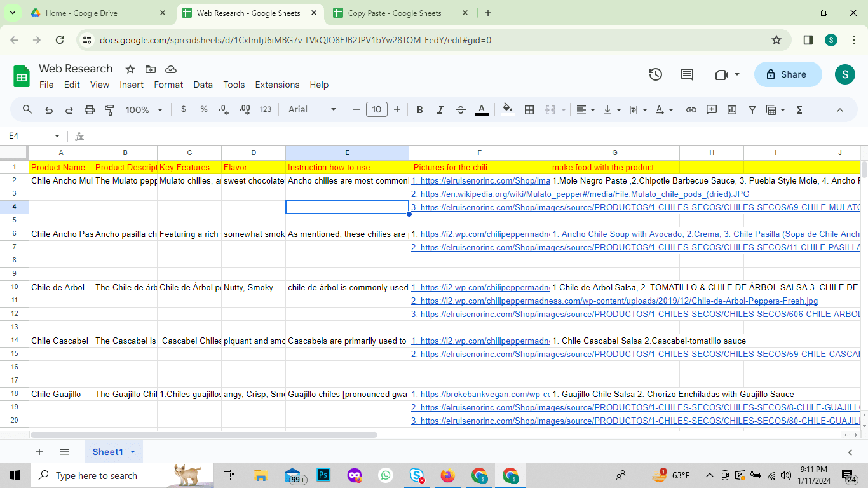Open the borders tool
868x488 pixels.
529,110
